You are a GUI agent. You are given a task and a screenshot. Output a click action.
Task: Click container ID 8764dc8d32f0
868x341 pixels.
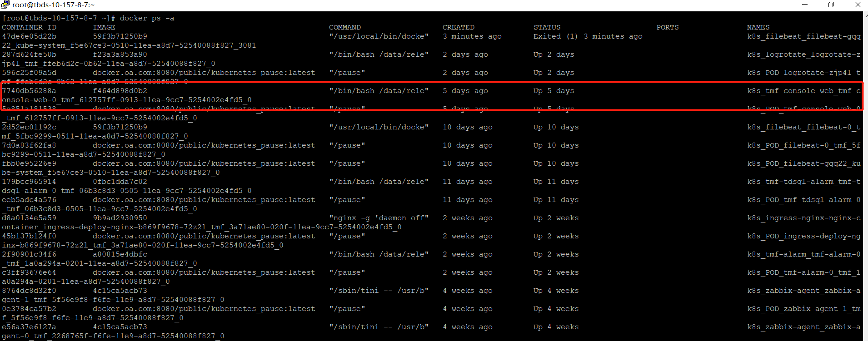click(x=29, y=291)
